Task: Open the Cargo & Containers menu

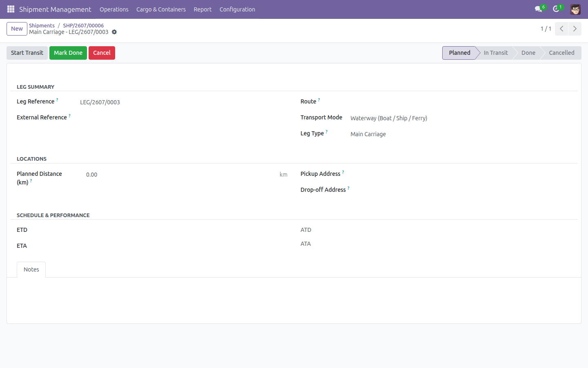Action: (161, 9)
